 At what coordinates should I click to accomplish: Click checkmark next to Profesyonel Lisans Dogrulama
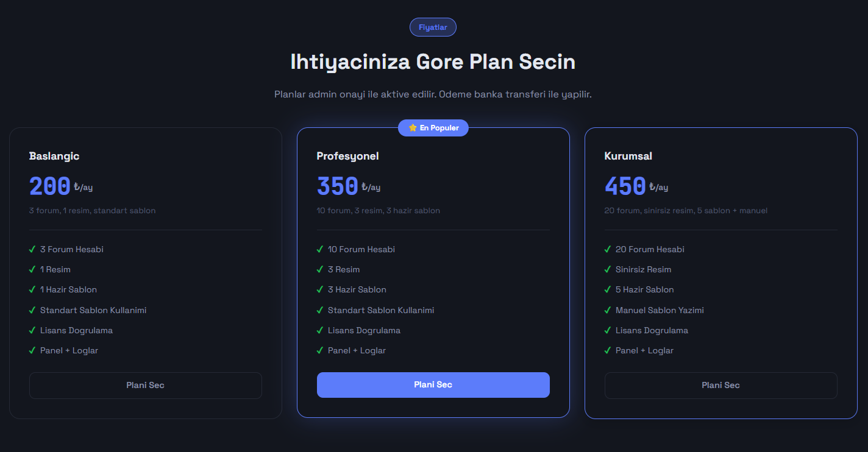coord(320,330)
